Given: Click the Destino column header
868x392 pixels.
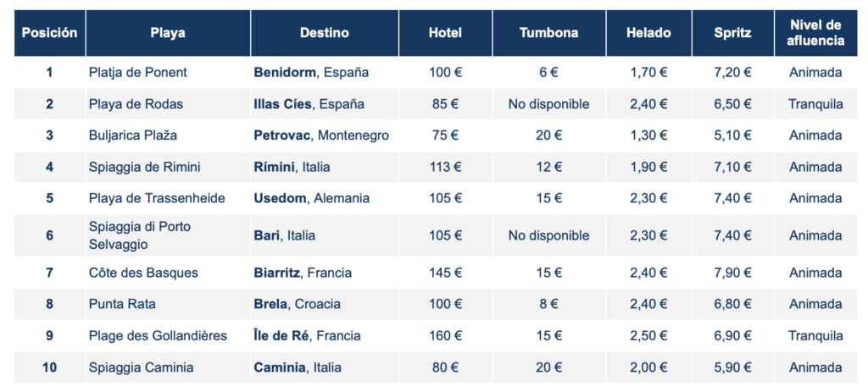Looking at the screenshot, I should [x=325, y=33].
